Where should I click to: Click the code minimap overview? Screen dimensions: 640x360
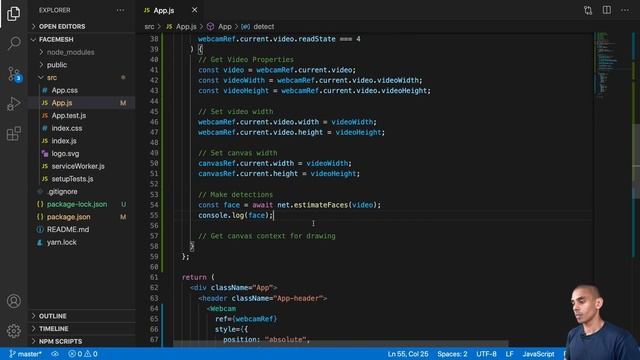tap(613, 65)
